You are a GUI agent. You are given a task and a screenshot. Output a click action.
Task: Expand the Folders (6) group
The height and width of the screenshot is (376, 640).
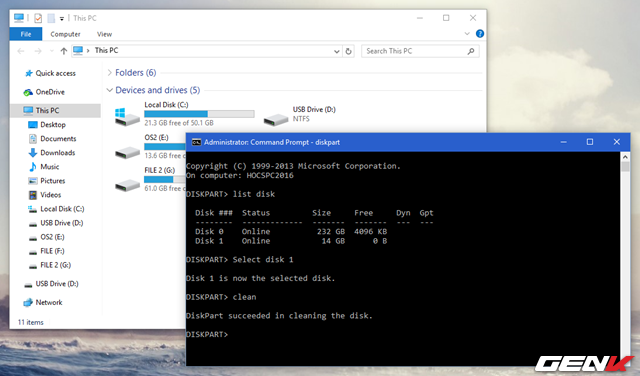(x=109, y=73)
